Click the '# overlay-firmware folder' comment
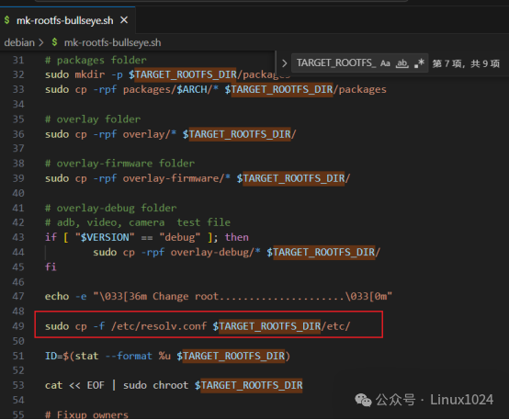509x420 pixels. [x=119, y=163]
